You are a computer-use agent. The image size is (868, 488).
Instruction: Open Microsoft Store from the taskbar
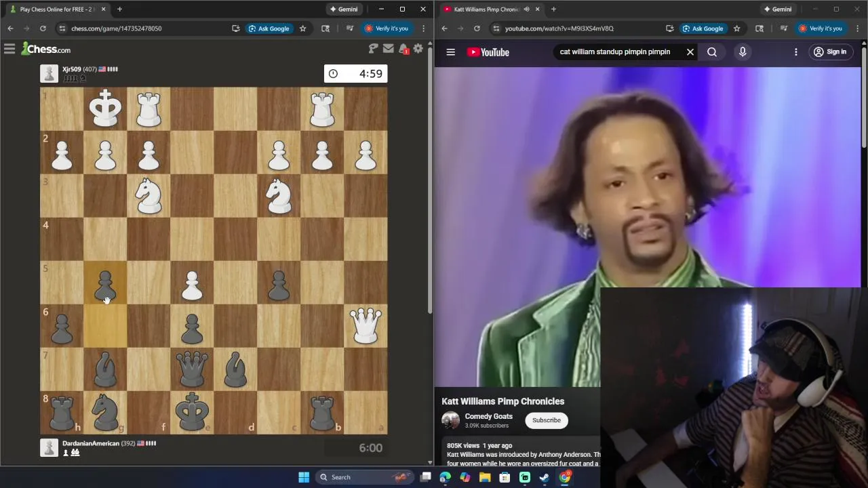(505, 477)
